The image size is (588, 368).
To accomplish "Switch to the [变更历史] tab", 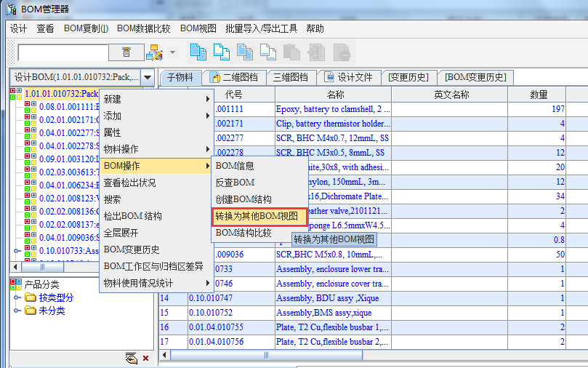I will point(409,77).
